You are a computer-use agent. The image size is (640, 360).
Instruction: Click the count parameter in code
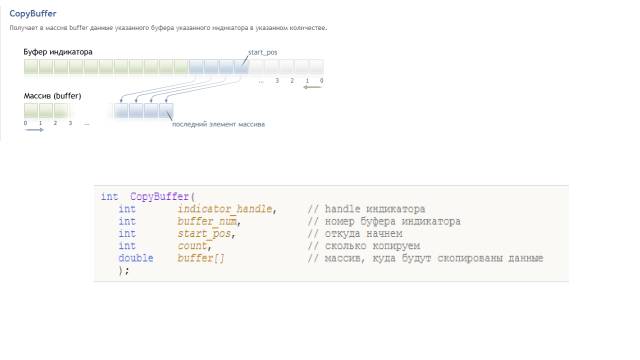[192, 246]
